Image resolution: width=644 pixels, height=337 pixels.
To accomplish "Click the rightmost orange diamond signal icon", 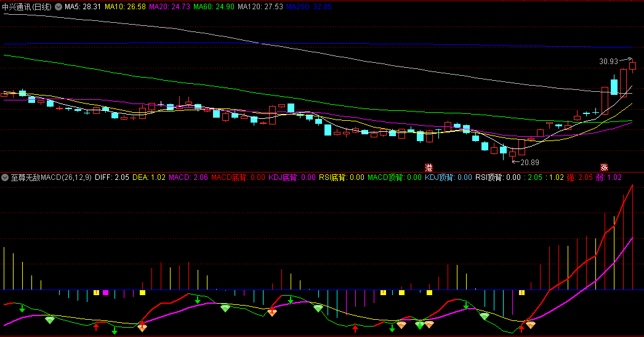I will tap(531, 325).
